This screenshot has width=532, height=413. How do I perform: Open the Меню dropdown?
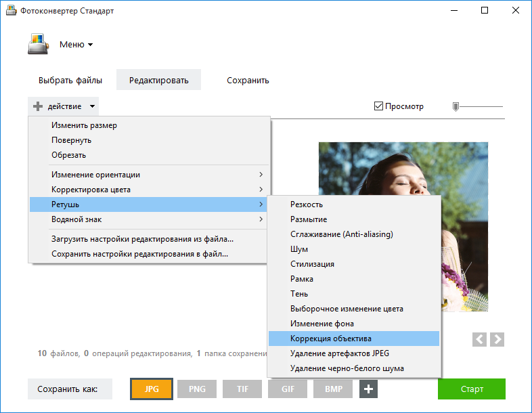pos(76,45)
